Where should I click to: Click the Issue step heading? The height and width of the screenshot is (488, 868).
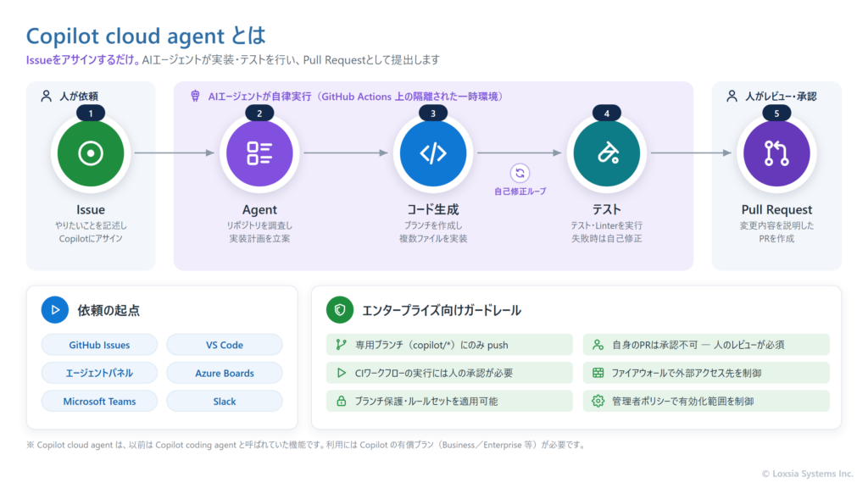pyautogui.click(x=91, y=210)
